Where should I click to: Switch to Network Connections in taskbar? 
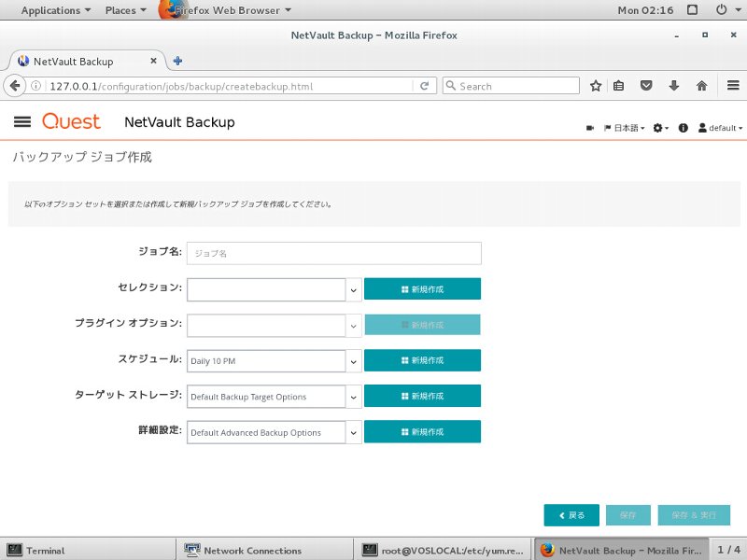pos(265,550)
